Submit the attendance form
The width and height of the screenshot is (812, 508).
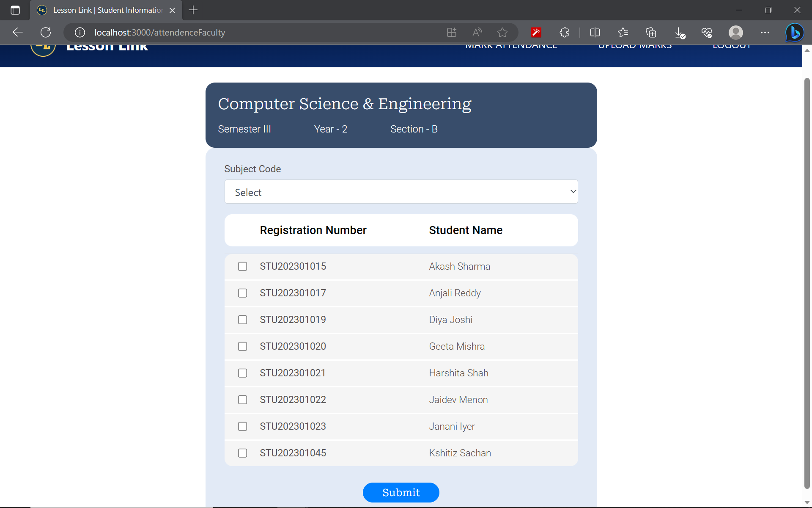(x=401, y=492)
